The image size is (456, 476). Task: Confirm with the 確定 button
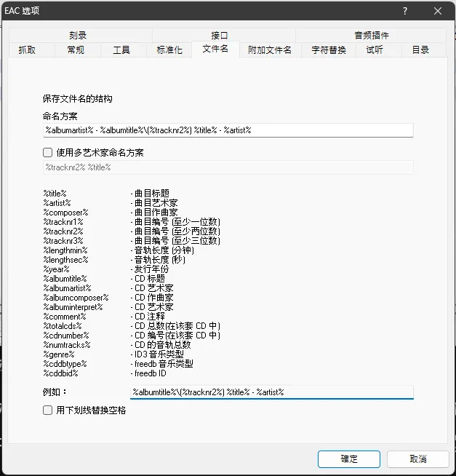point(349,459)
